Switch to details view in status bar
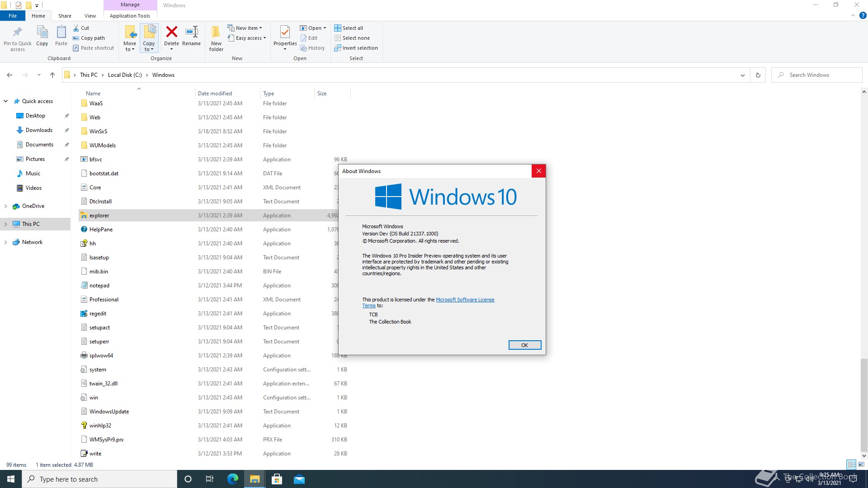The width and height of the screenshot is (868, 488). [x=851, y=465]
